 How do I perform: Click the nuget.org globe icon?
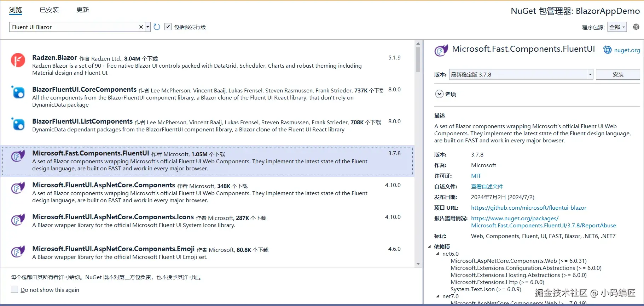coord(607,50)
